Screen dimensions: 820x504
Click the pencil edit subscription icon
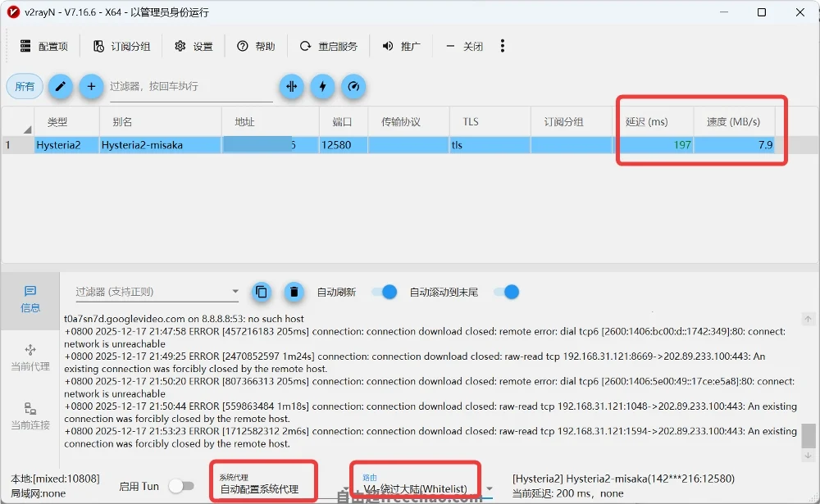pos(61,86)
